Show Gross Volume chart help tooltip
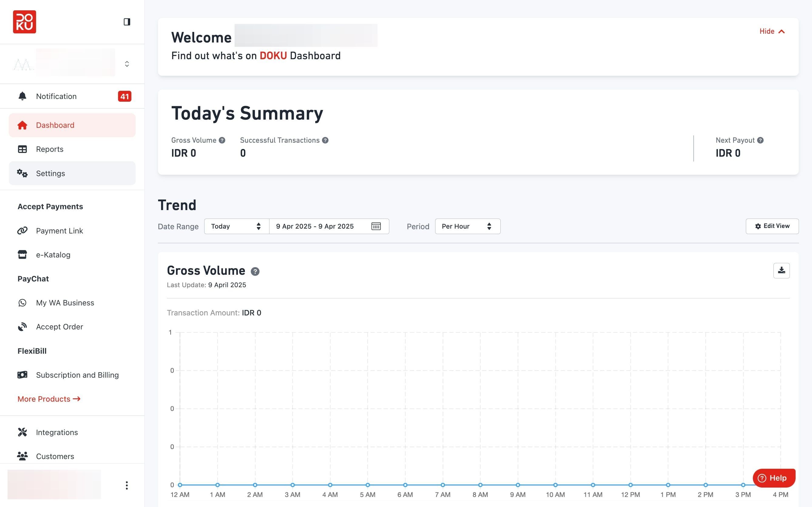Viewport: 812px width, 507px height. tap(255, 271)
